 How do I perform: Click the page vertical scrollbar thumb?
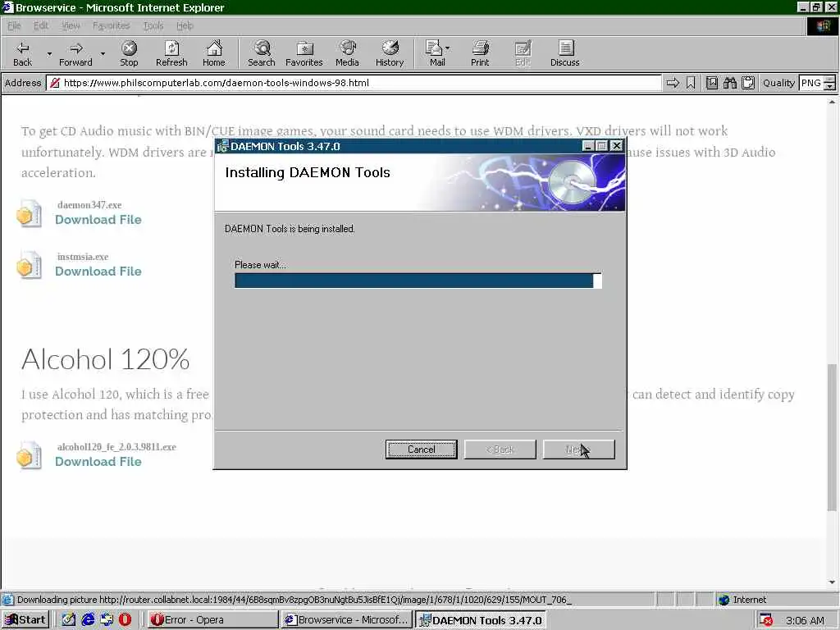tap(832, 437)
